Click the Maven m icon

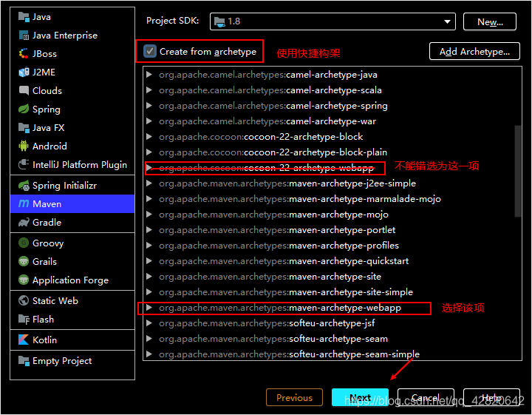[24, 203]
